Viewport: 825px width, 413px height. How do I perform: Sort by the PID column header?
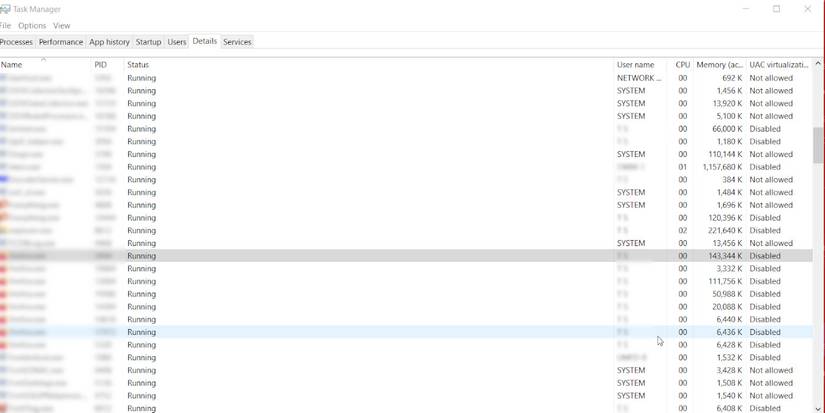tap(108, 65)
